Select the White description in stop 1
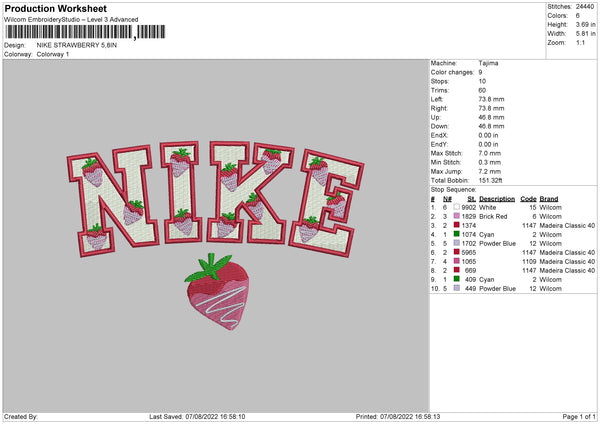This screenshot has height=424, width=600. click(x=488, y=207)
